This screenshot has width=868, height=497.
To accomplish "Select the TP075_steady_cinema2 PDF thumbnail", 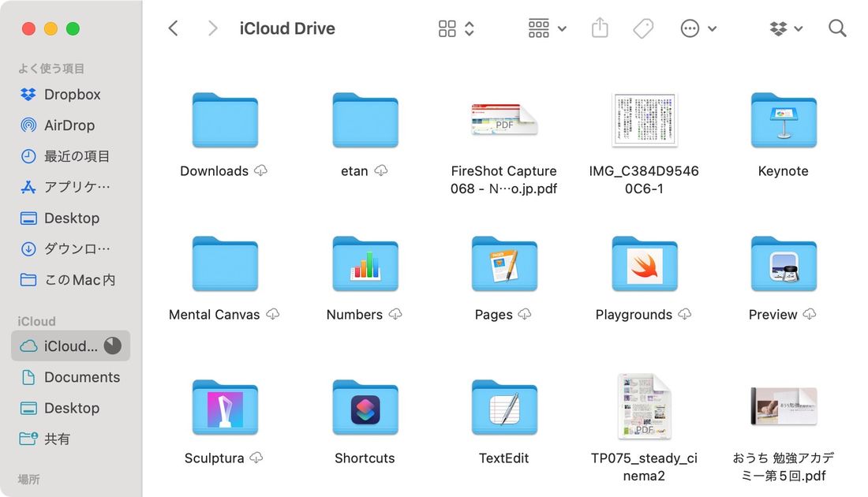I will click(x=645, y=406).
